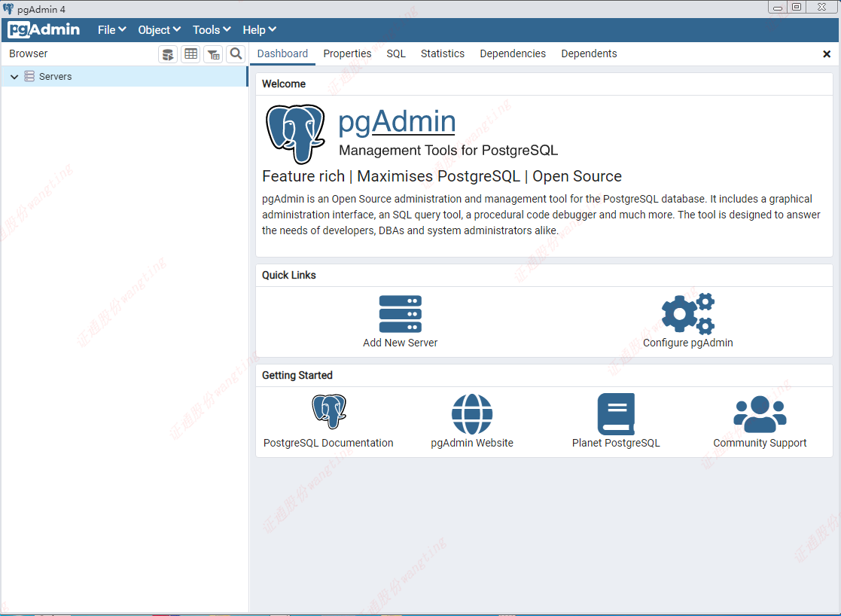
Task: Click the pgAdmin Website link text
Action: click(472, 444)
